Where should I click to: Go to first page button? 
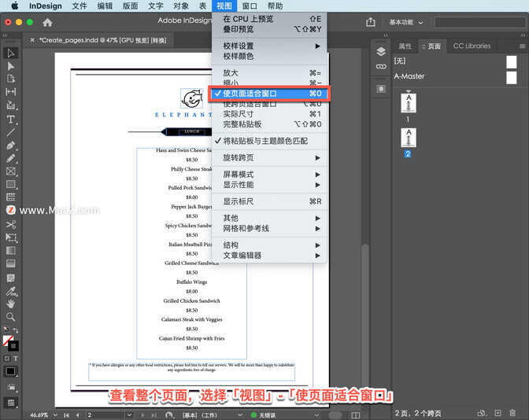66,415
